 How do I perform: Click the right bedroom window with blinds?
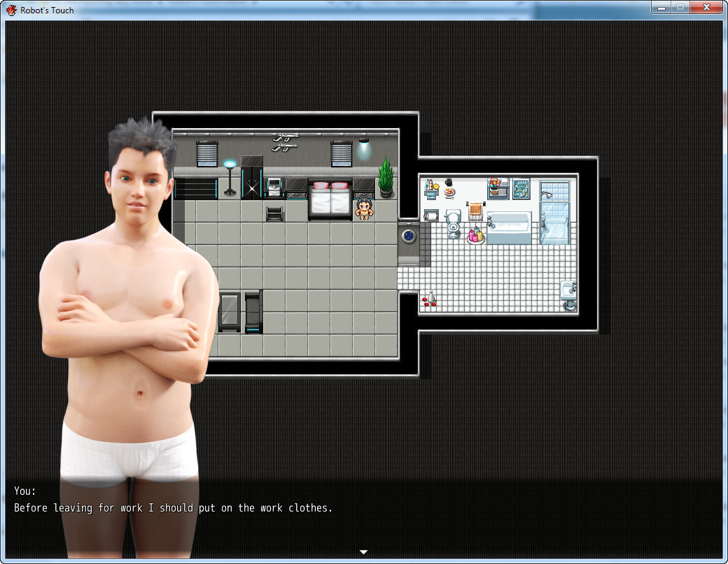click(x=342, y=154)
